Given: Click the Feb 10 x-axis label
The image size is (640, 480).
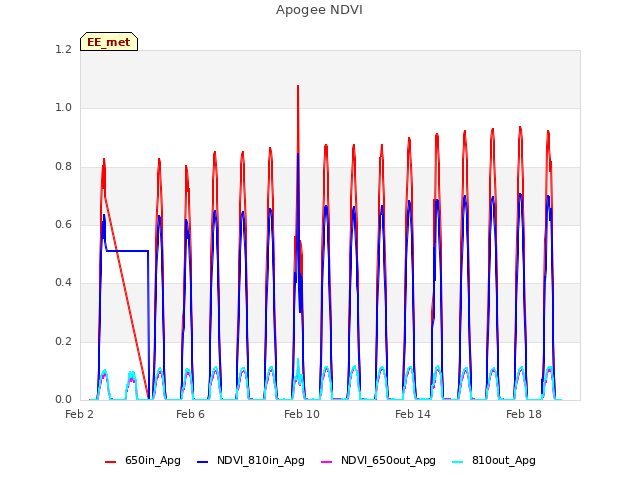Looking at the screenshot, I should pyautogui.click(x=302, y=414).
